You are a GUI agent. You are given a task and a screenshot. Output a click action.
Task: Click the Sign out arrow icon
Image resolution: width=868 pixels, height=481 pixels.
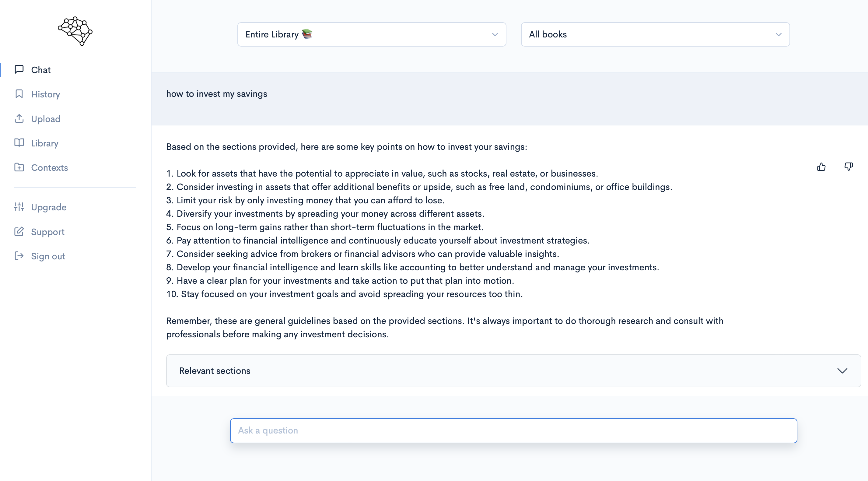pos(19,256)
